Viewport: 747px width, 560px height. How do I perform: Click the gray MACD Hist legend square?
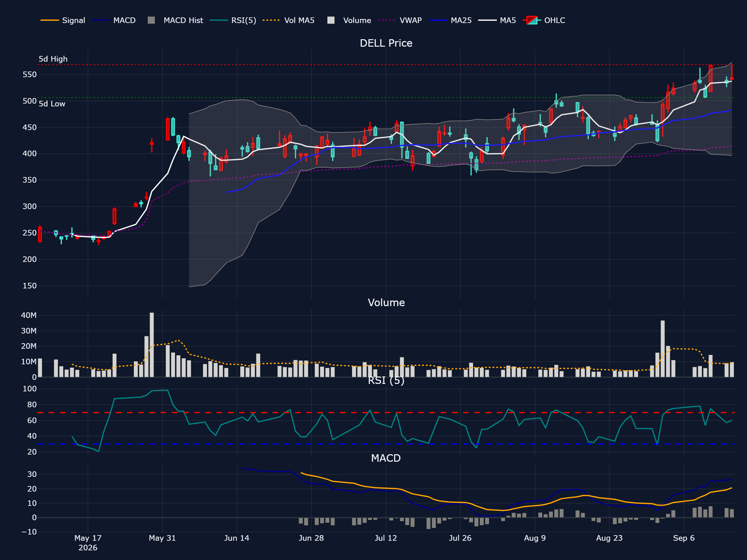151,20
